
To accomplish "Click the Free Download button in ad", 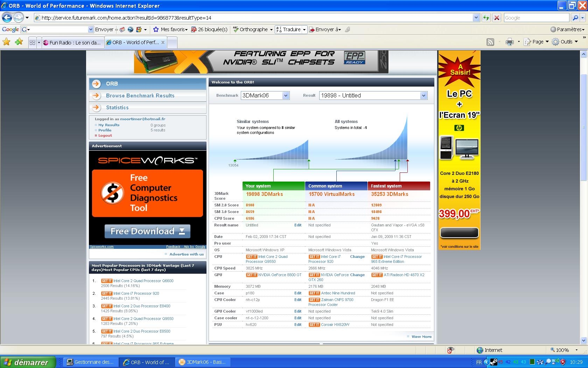I will pyautogui.click(x=147, y=231).
